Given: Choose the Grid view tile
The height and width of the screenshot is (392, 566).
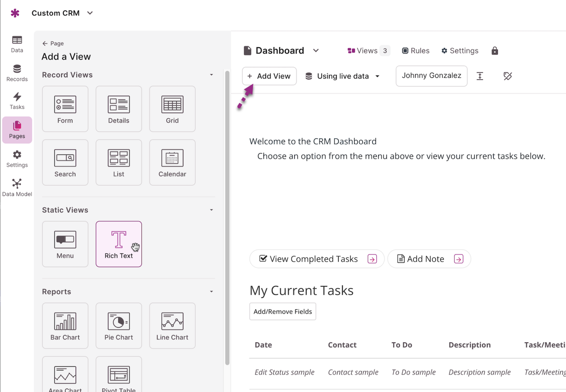Looking at the screenshot, I should click(x=172, y=109).
